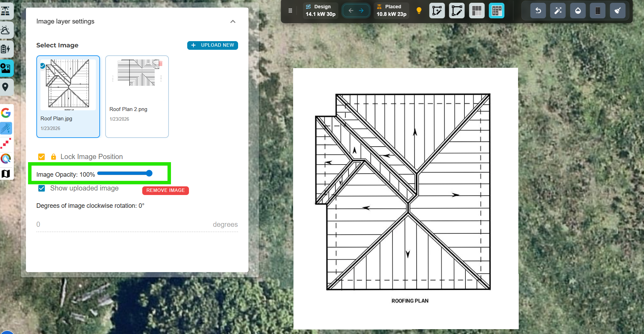The width and height of the screenshot is (644, 334).
Task: Select the solar panel icon in toolbar
Action: pos(598,11)
